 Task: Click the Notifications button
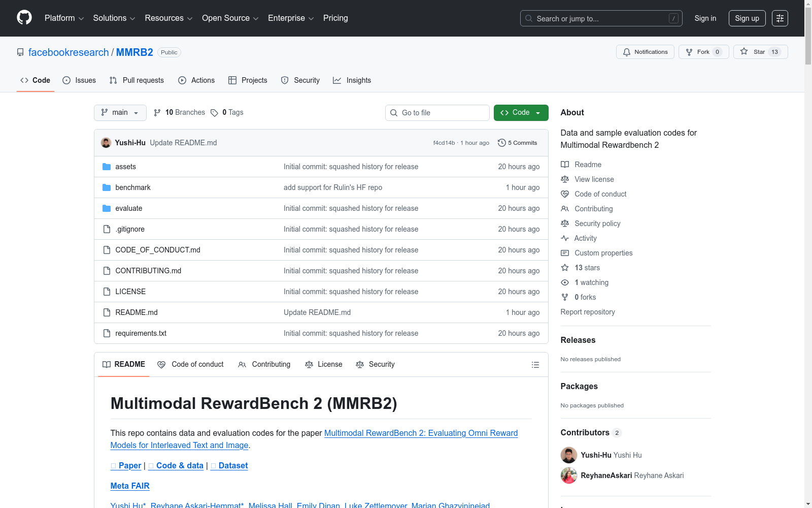click(x=645, y=52)
